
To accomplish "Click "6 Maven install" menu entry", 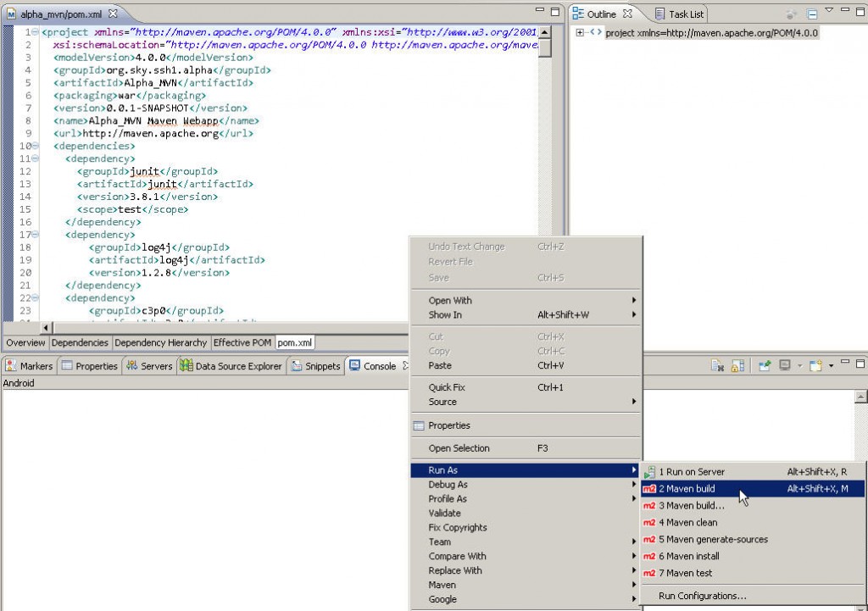I will click(689, 556).
